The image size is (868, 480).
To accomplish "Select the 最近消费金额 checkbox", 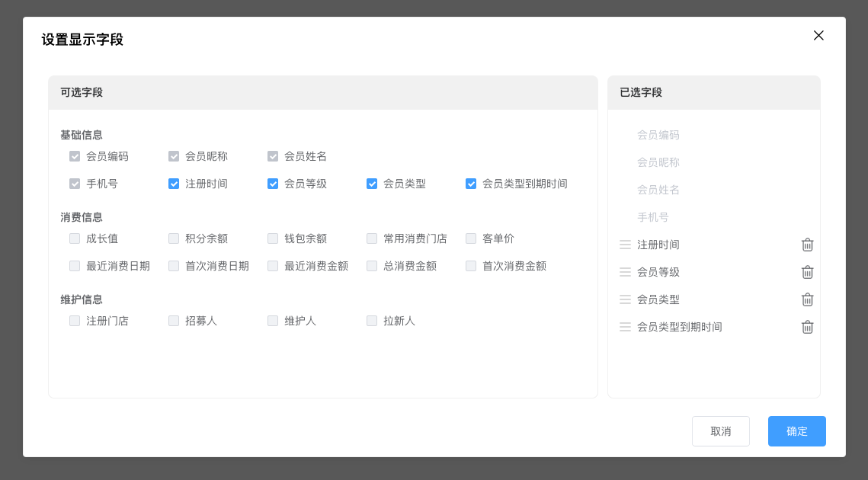I will (x=273, y=266).
